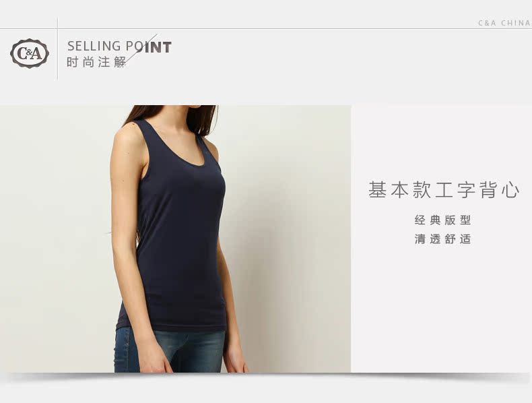Click the bold INT letters in POINT

158,47
